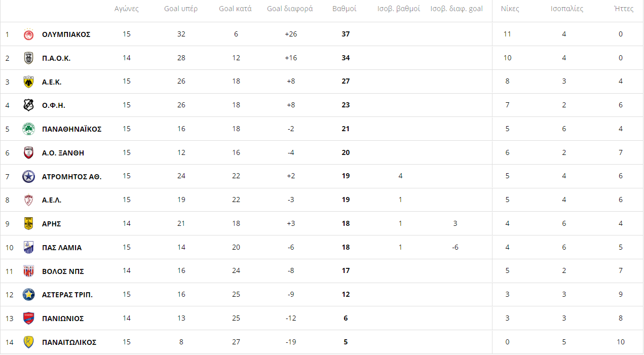This screenshot has height=355, width=644.
Task: Click the Olympiakos team crest icon
Action: pyautogui.click(x=29, y=34)
